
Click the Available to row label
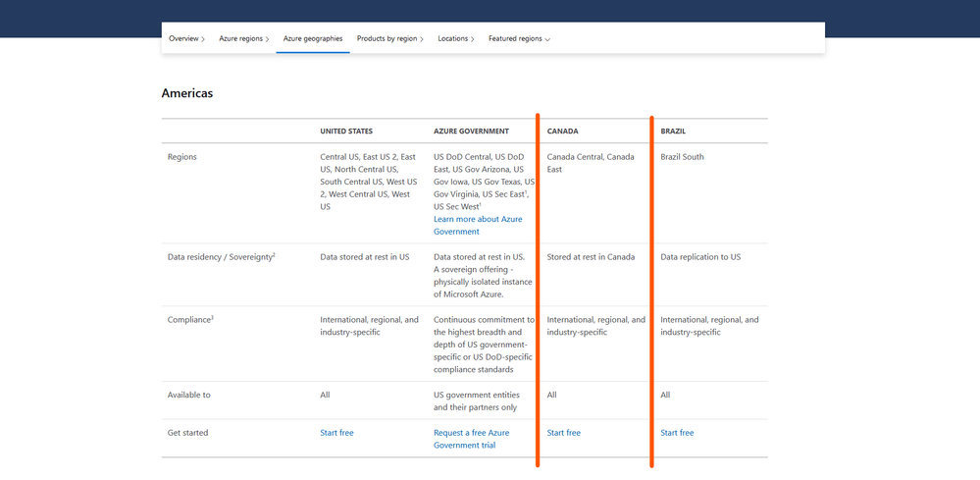click(188, 395)
